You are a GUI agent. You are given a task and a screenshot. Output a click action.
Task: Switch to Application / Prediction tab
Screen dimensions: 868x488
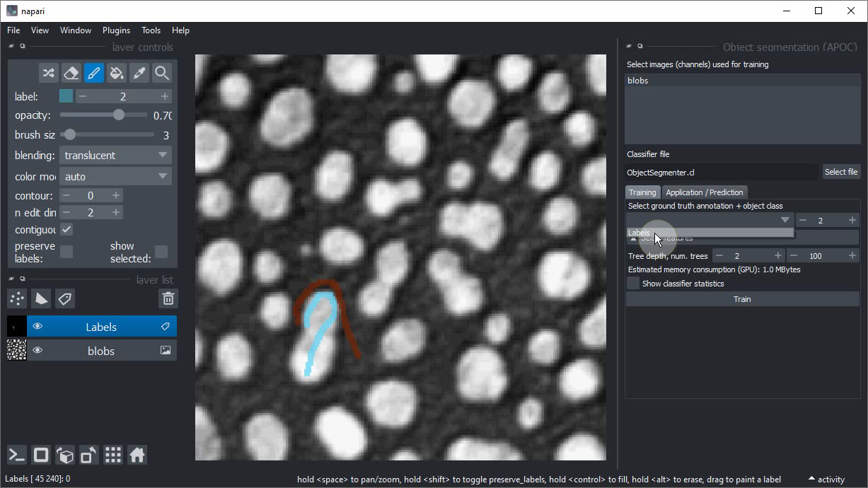pos(704,192)
